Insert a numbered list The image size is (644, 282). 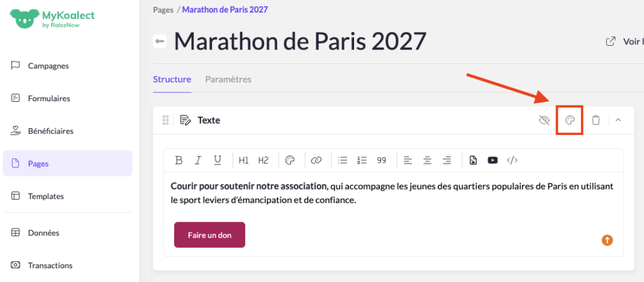(362, 160)
